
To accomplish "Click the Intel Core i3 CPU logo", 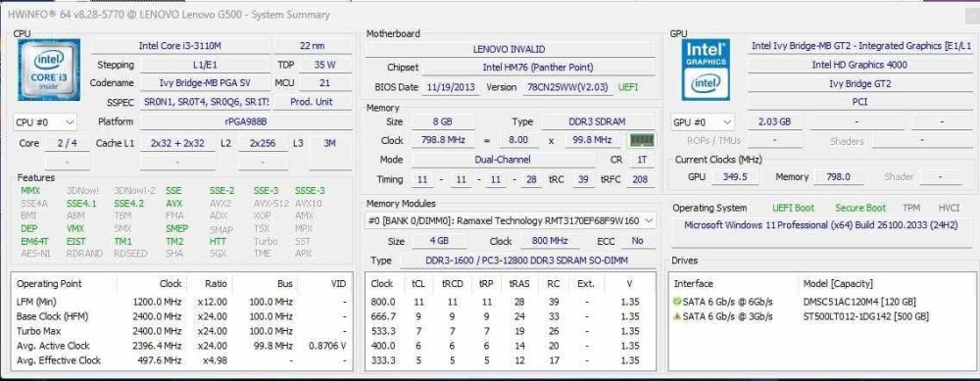I will coord(49,70).
